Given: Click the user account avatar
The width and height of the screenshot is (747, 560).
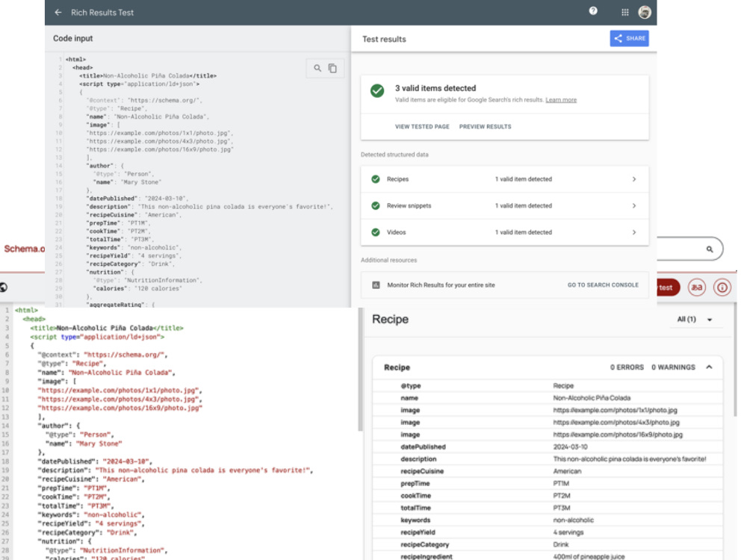Looking at the screenshot, I should [x=645, y=13].
